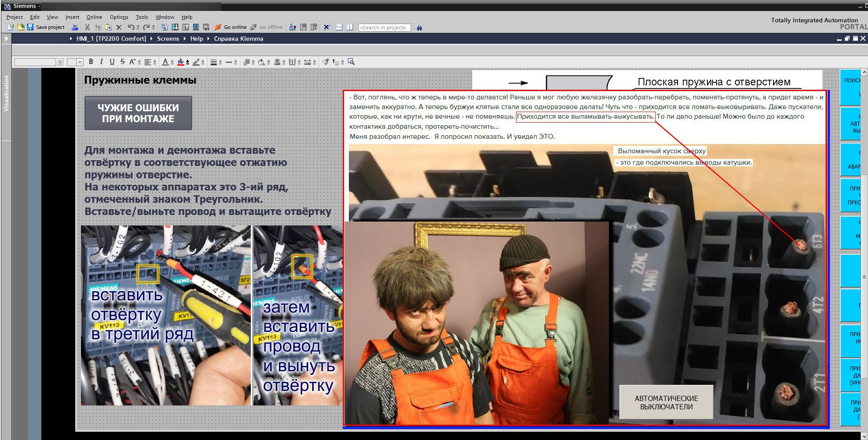Click the font name input field
868x440 pixels.
tap(35, 62)
